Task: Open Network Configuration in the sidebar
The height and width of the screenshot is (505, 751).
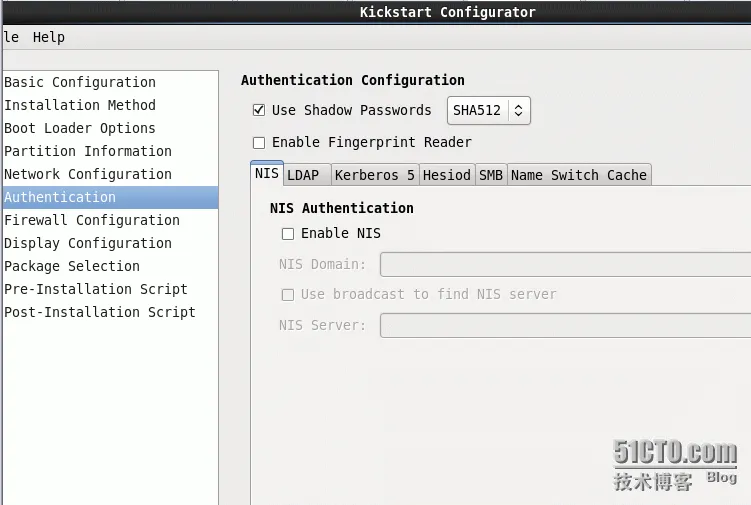Action: click(88, 174)
